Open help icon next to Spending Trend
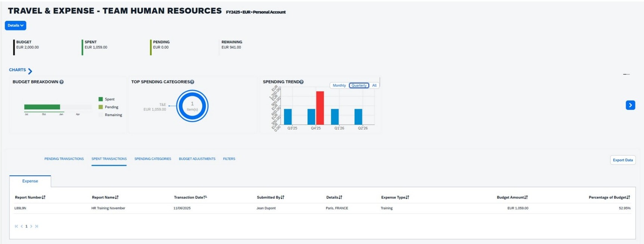The width and height of the screenshot is (644, 244). 302,82
